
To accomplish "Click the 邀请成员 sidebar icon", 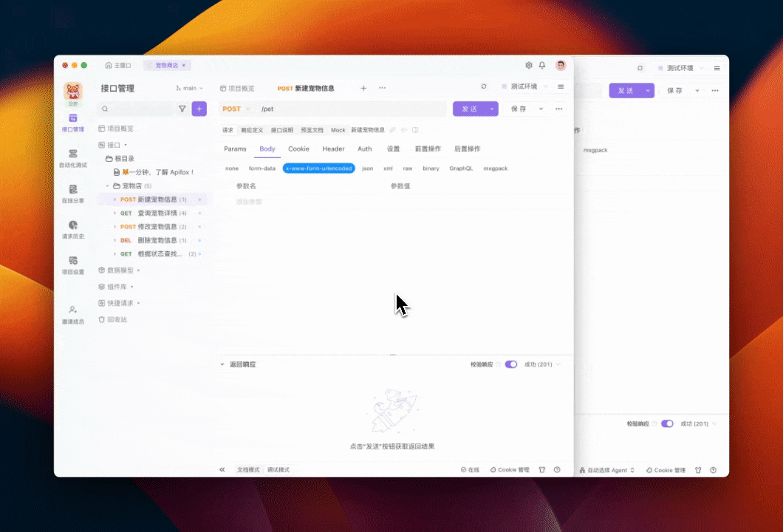I will coord(73,315).
